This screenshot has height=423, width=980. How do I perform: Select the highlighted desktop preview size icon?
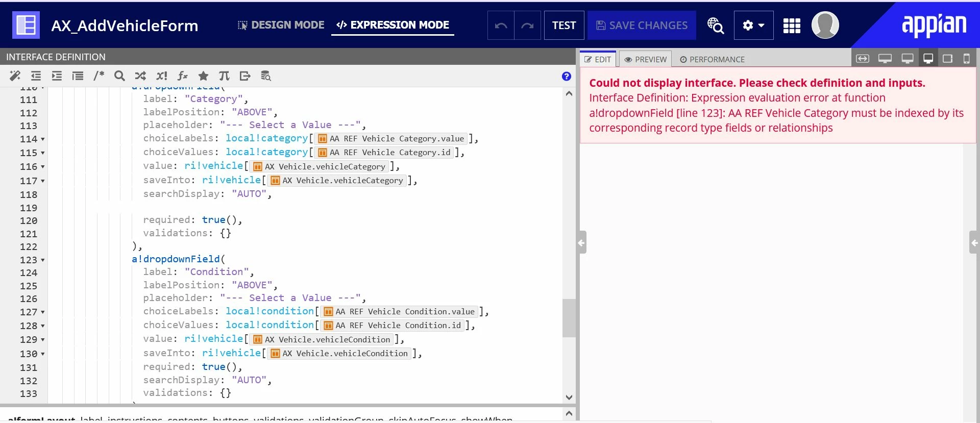pos(928,59)
